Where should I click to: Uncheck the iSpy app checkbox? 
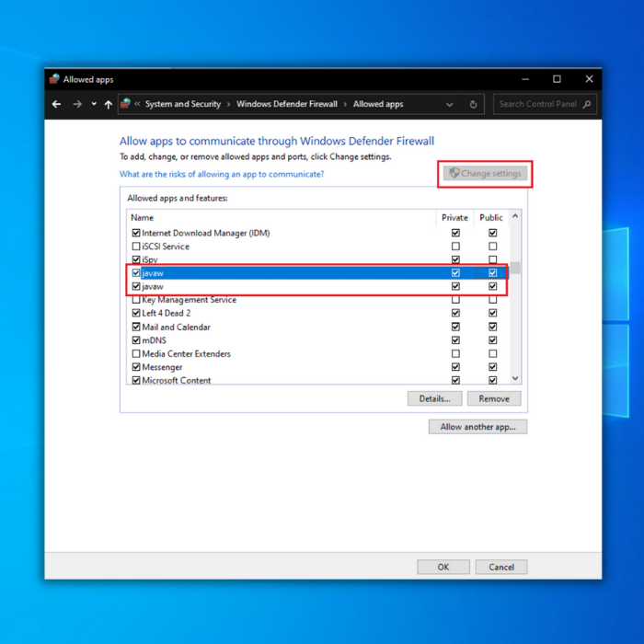136,259
